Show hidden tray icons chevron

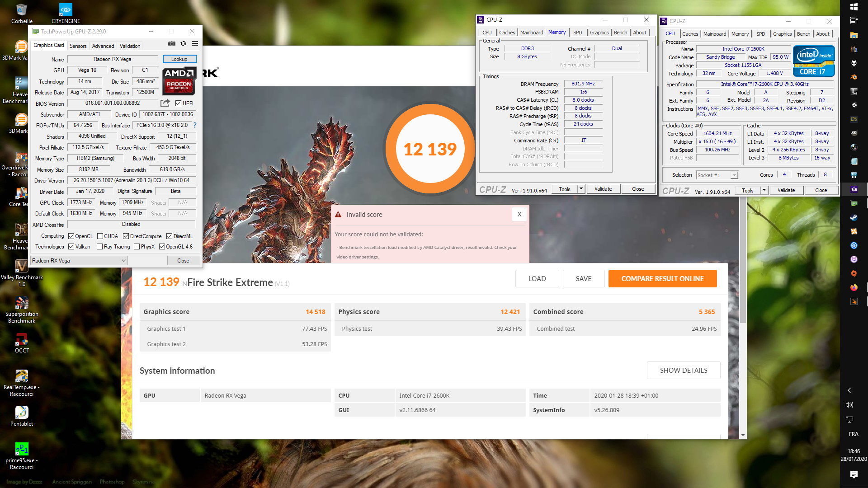click(849, 390)
